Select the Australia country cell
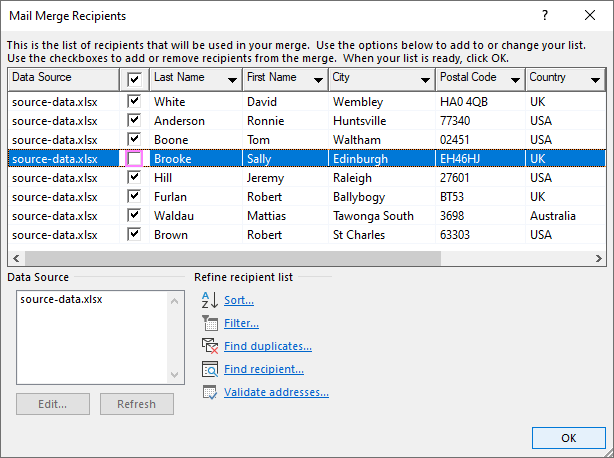The image size is (614, 458). (x=566, y=216)
